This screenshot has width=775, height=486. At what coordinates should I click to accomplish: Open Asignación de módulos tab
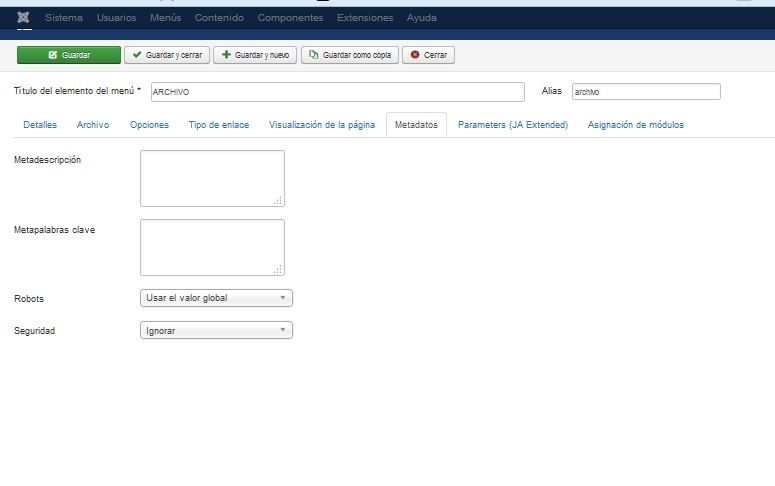pos(636,125)
